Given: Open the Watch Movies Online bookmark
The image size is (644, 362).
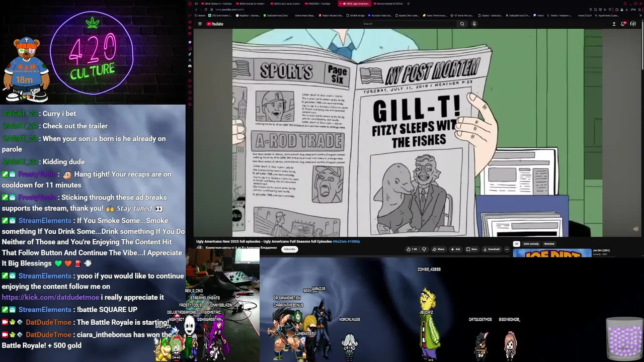Looking at the screenshot, I should 330,16.
